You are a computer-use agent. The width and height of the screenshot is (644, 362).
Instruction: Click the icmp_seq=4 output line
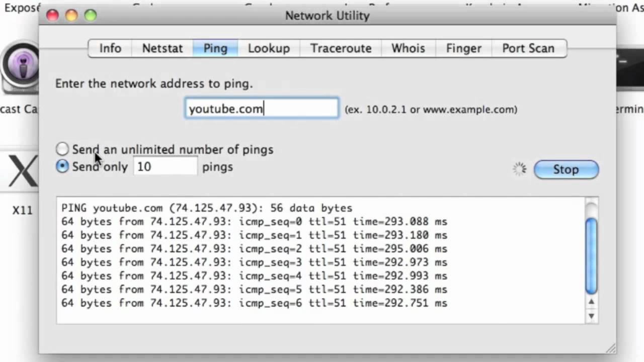(x=254, y=276)
